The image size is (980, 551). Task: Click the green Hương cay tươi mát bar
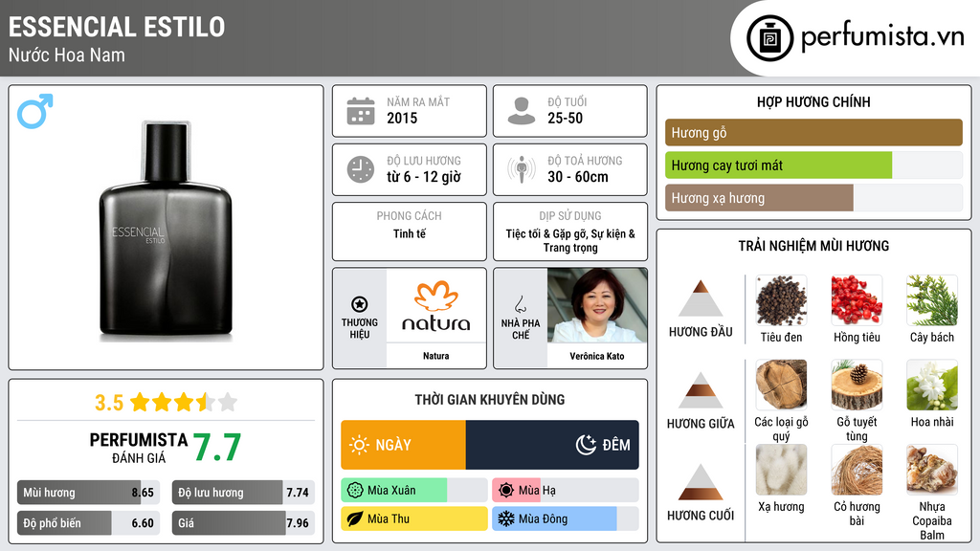coord(778,165)
